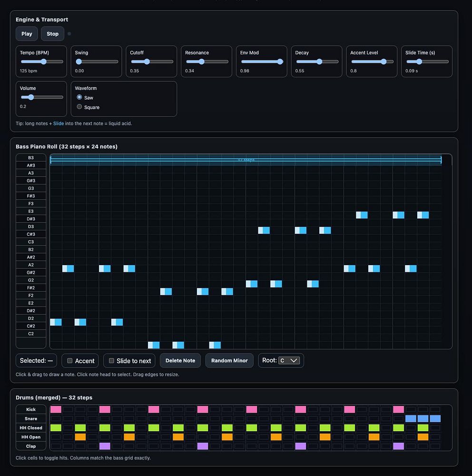472x476 pixels.
Task: Enable the Accent checkbox
Action: point(70,361)
